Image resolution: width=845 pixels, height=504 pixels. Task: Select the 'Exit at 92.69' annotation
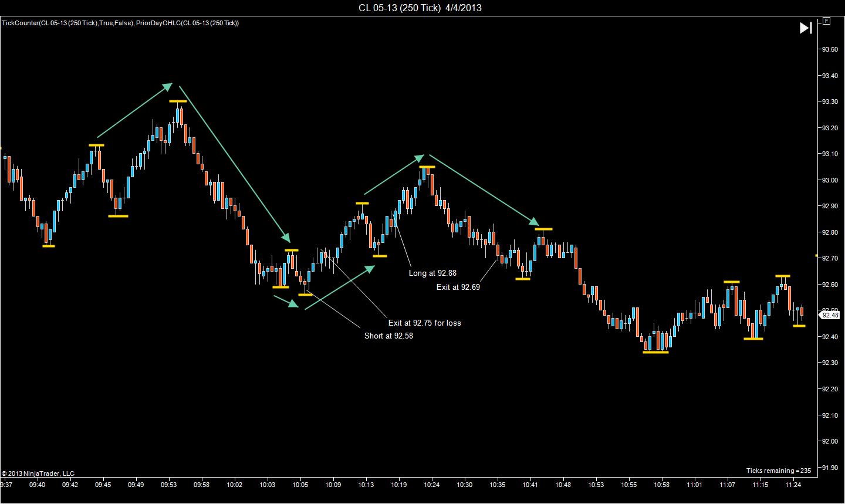point(458,287)
